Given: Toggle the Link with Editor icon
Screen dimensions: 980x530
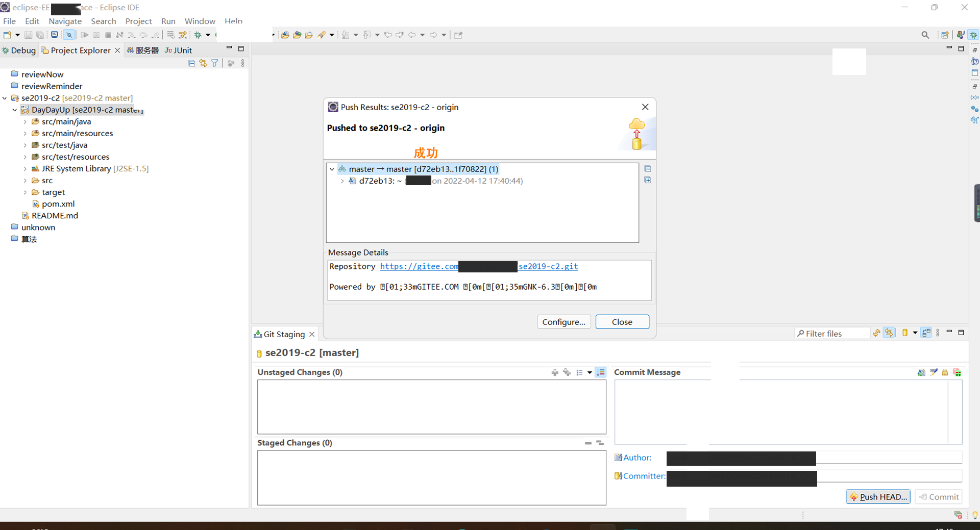Looking at the screenshot, I should [x=203, y=63].
